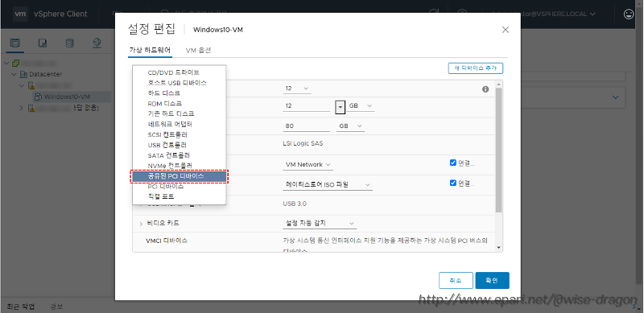Image resolution: width=644 pixels, height=313 pixels.
Task: Click the hard disk size field 80
Action: tap(307, 126)
